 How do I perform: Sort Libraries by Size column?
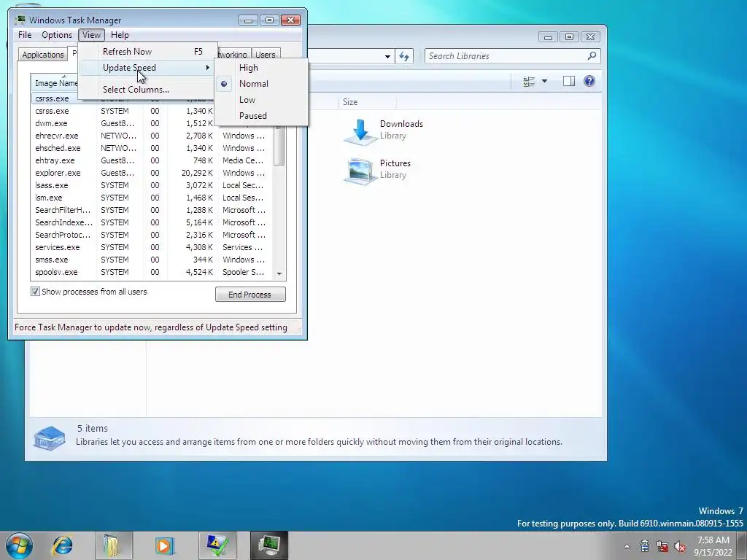tap(368, 102)
